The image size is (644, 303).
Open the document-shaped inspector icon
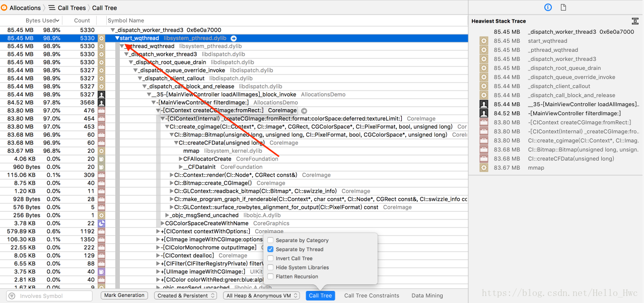(563, 8)
